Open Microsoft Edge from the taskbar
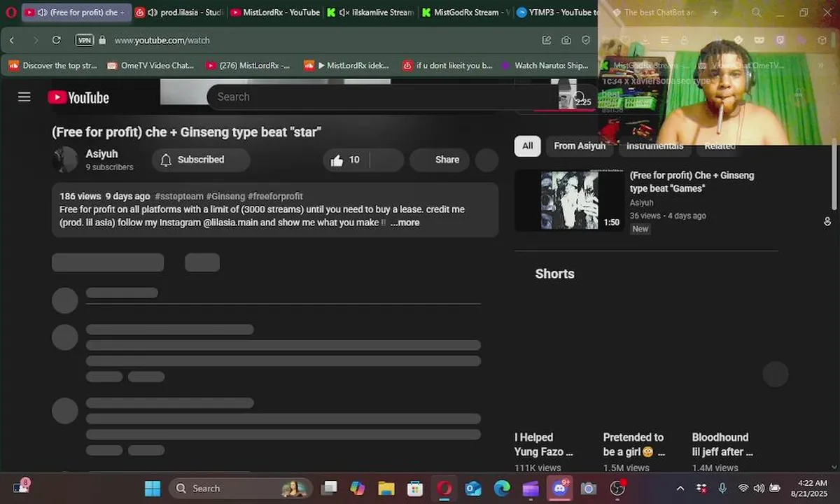 [x=502, y=488]
